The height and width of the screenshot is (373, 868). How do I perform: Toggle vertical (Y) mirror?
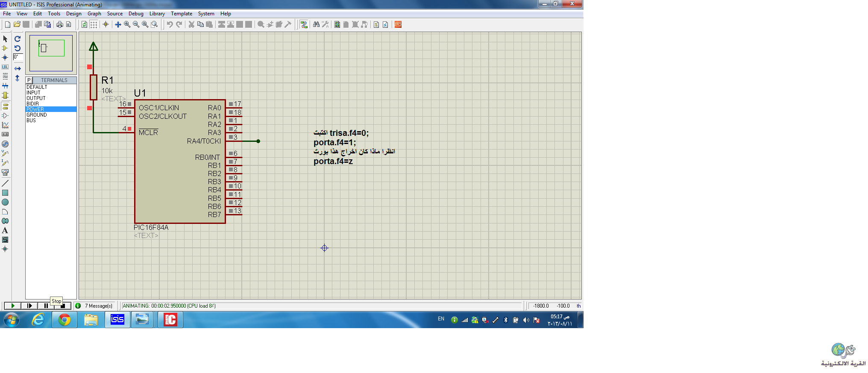pyautogui.click(x=18, y=78)
